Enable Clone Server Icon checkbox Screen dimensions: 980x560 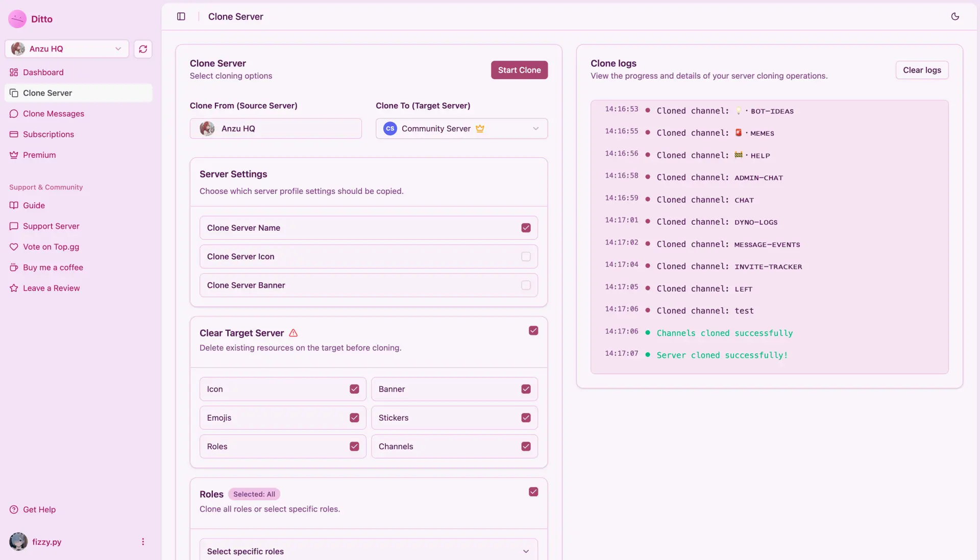[526, 256]
